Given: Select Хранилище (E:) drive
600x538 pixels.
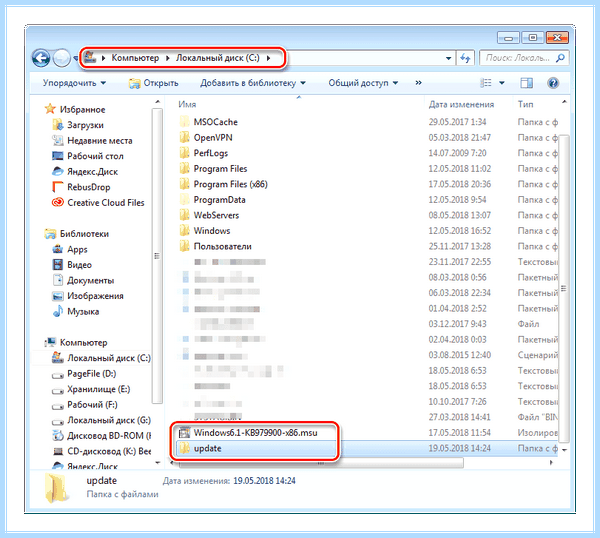Looking at the screenshot, I should [98, 389].
